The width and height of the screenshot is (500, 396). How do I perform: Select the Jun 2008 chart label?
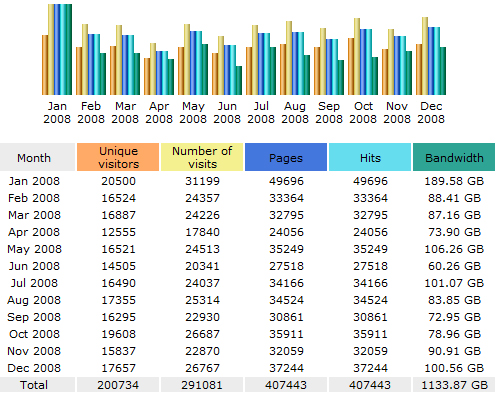[x=227, y=113]
